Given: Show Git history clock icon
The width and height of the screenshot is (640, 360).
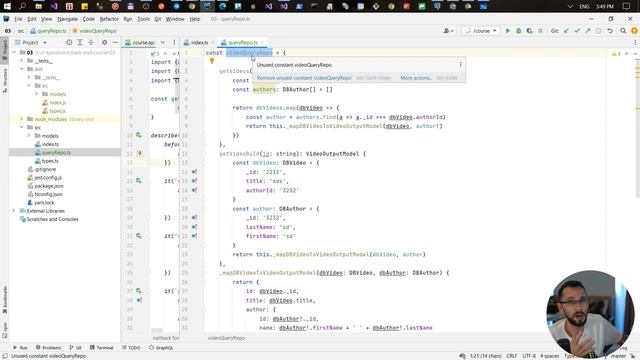Looking at the screenshot, I should pos(598,31).
